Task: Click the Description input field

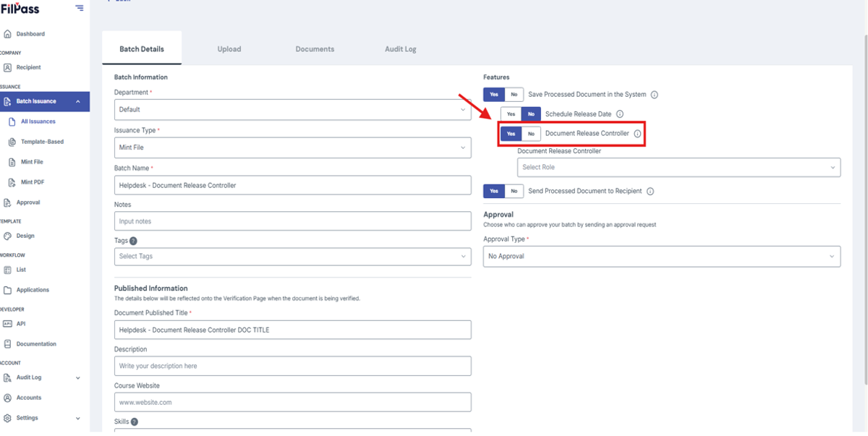Action: (x=292, y=366)
